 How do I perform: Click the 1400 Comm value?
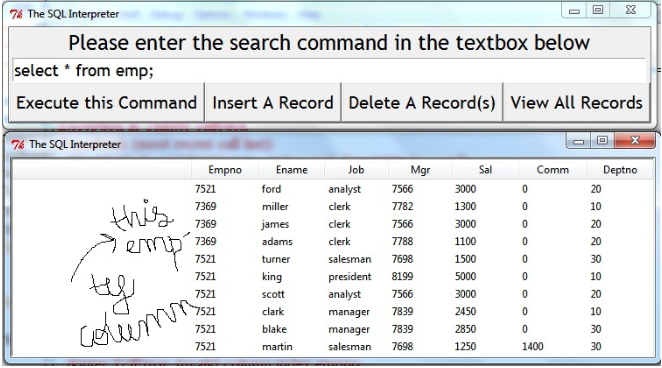click(x=532, y=346)
